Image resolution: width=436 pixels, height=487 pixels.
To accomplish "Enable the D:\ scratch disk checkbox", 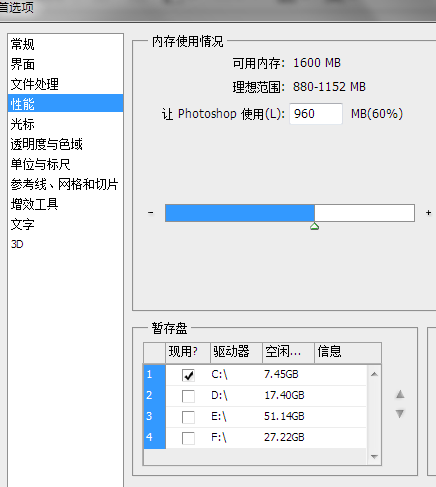I will (x=188, y=396).
